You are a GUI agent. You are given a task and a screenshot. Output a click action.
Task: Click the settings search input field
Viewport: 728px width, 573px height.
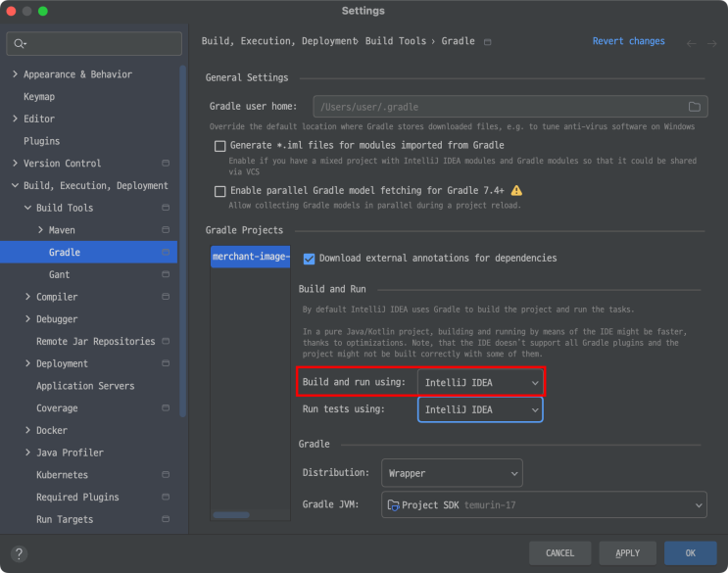pos(94,44)
